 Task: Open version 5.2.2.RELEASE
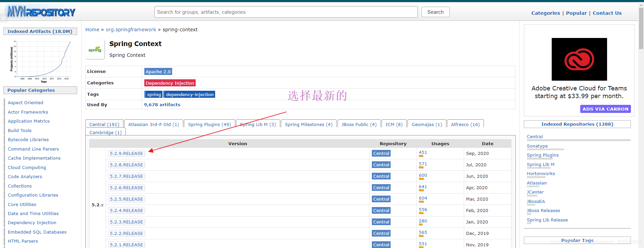click(127, 234)
